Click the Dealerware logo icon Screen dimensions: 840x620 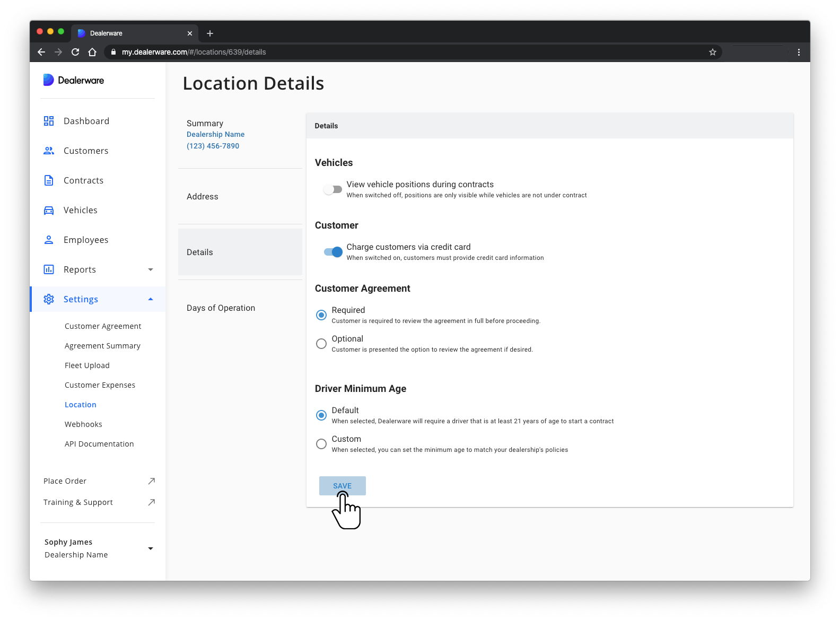pos(48,80)
